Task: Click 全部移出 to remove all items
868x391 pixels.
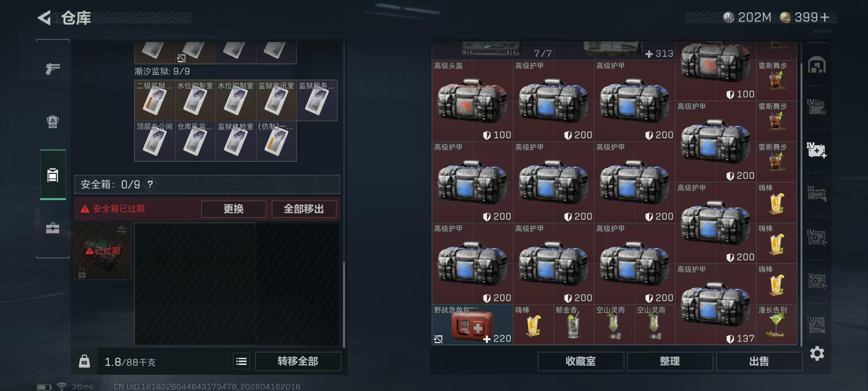Action: click(x=304, y=209)
